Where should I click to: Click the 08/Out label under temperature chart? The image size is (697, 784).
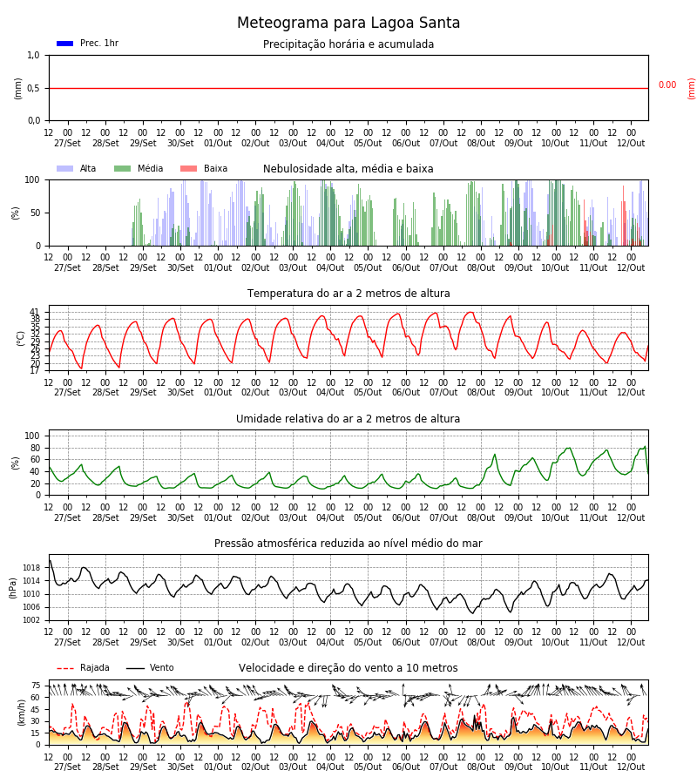point(481,393)
